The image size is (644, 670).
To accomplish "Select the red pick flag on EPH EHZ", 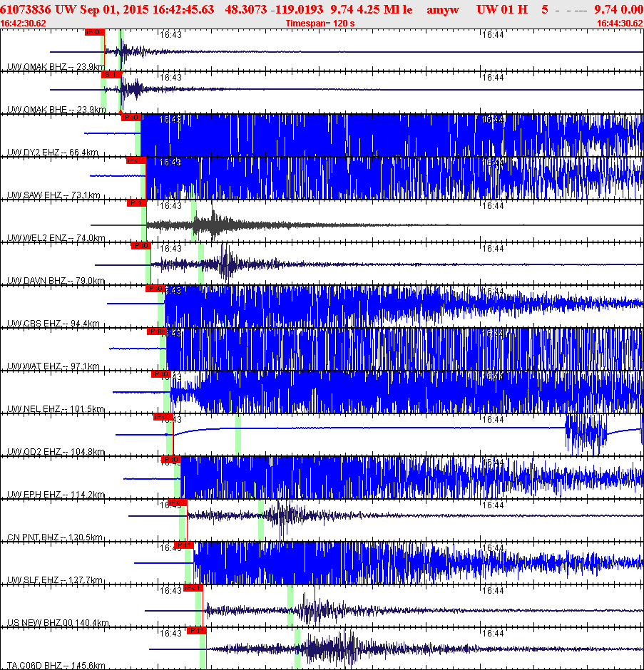I will click(171, 461).
